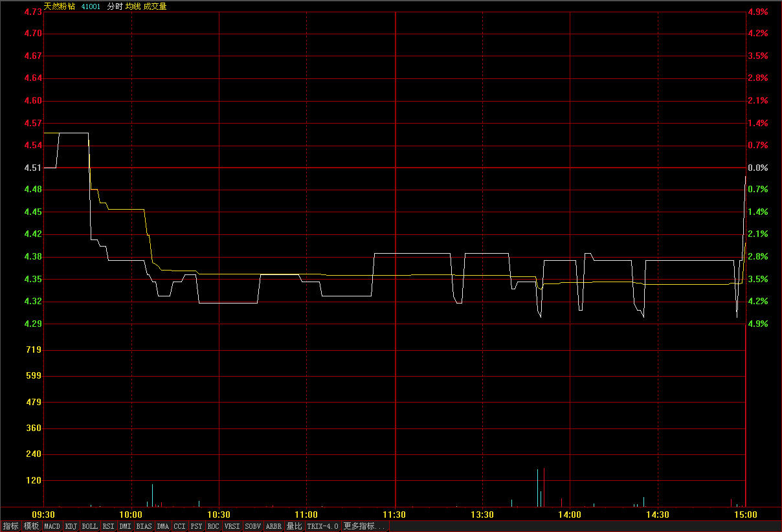The width and height of the screenshot is (782, 532).
Task: Open the BOLL indicator tab
Action: point(90,526)
